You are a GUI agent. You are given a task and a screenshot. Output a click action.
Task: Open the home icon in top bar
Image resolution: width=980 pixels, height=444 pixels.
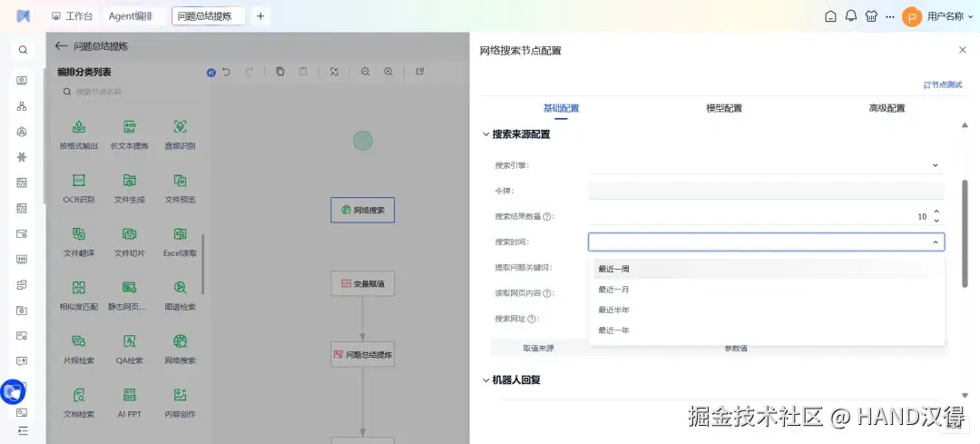click(830, 17)
